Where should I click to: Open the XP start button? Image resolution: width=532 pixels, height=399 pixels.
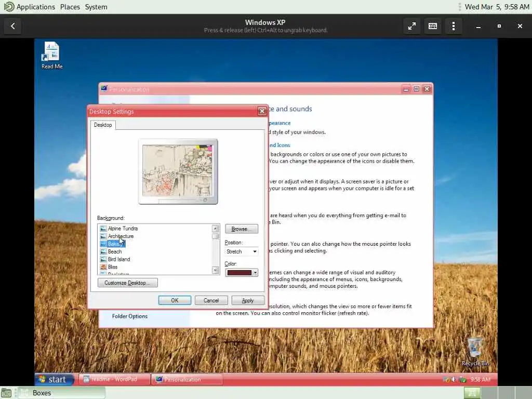click(54, 379)
